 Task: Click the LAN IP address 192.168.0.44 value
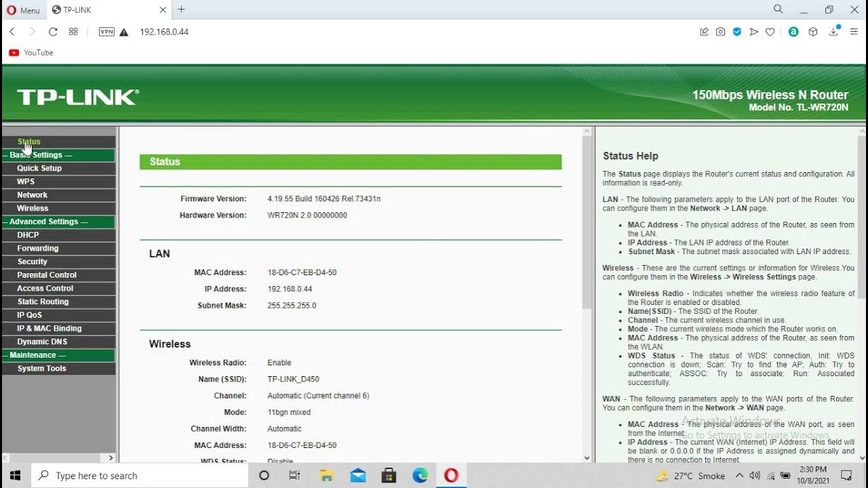click(290, 289)
